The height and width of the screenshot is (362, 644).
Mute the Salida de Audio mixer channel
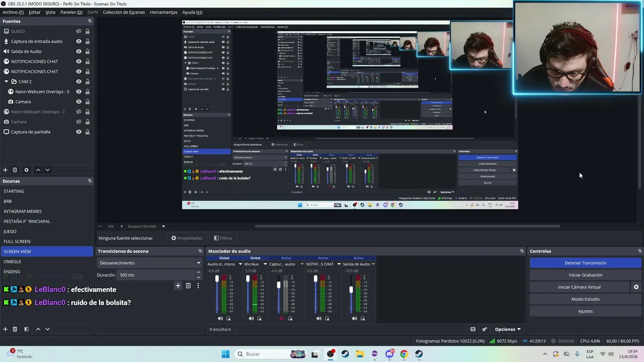tap(354, 318)
